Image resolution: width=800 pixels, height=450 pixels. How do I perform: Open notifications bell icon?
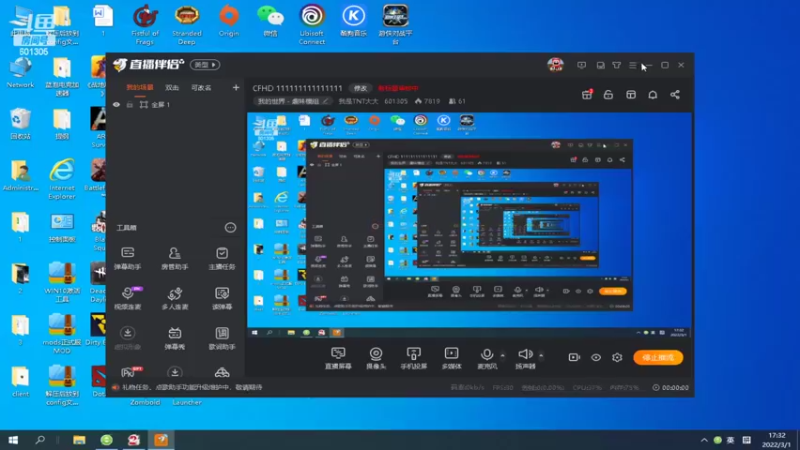coord(653,95)
